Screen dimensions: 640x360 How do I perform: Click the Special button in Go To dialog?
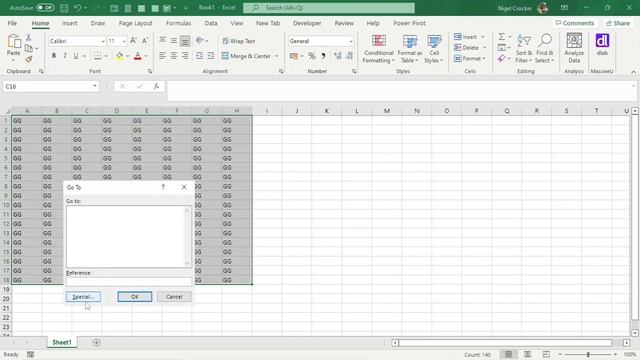point(83,297)
